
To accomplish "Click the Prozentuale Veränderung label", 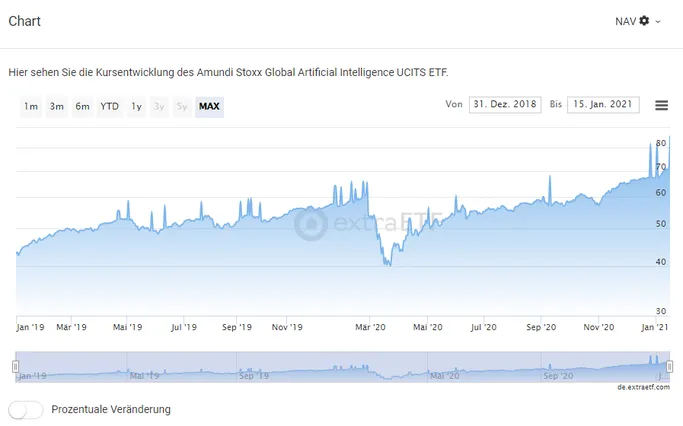I will [x=111, y=409].
